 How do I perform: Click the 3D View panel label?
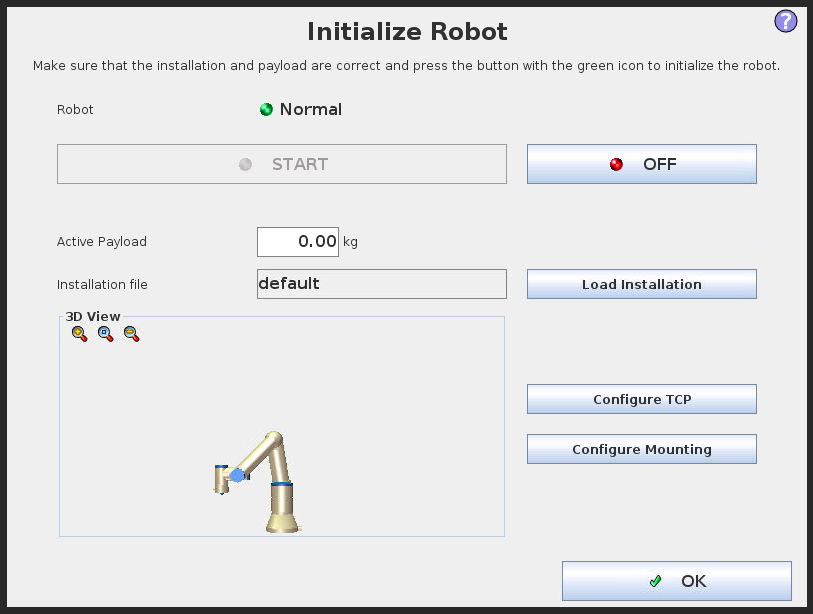pos(93,317)
